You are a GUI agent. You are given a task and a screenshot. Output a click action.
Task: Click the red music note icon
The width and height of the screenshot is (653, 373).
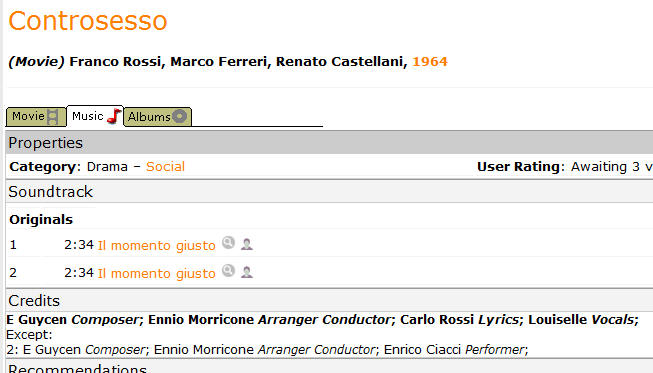pyautogui.click(x=113, y=116)
